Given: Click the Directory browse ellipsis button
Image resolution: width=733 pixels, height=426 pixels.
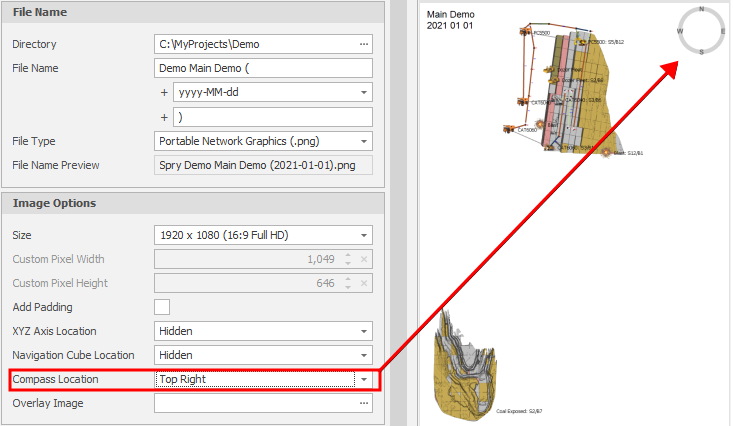Looking at the screenshot, I should (x=364, y=44).
